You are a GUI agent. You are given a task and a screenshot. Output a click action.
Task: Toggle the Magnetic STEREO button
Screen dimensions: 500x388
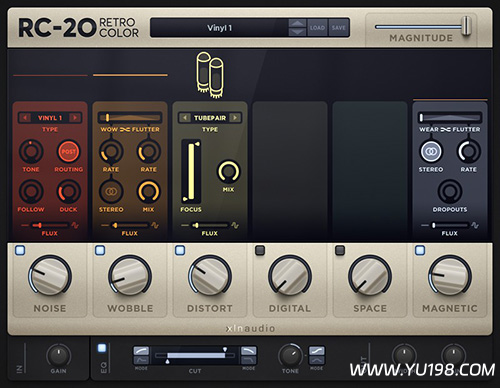(x=431, y=152)
